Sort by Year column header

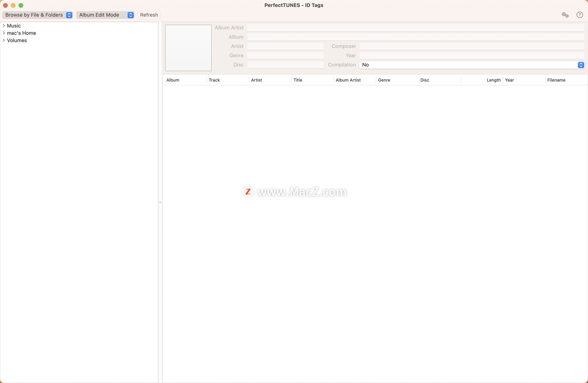(524, 80)
